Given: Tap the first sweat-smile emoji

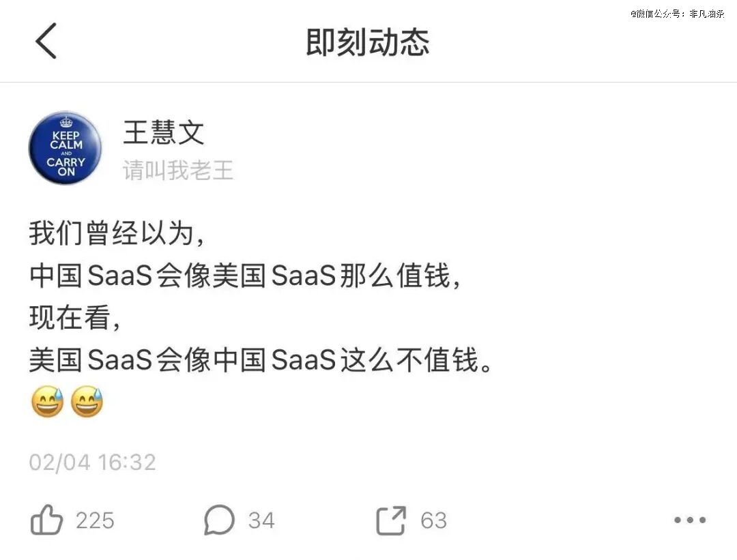Looking at the screenshot, I should (48, 402).
